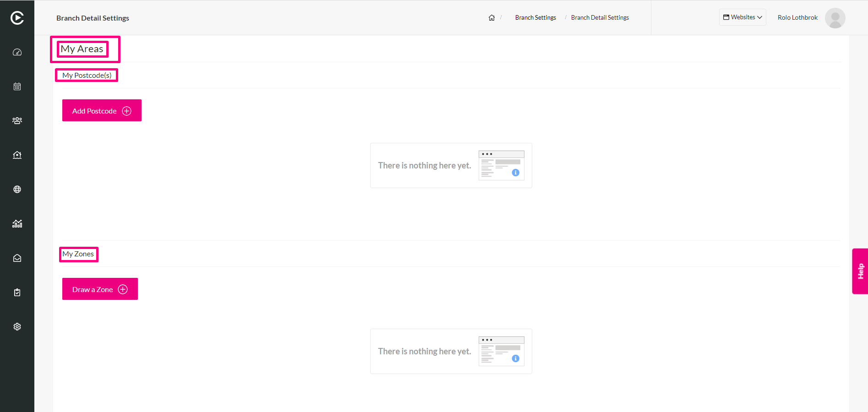
Task: Click the user avatar picture
Action: 835,18
